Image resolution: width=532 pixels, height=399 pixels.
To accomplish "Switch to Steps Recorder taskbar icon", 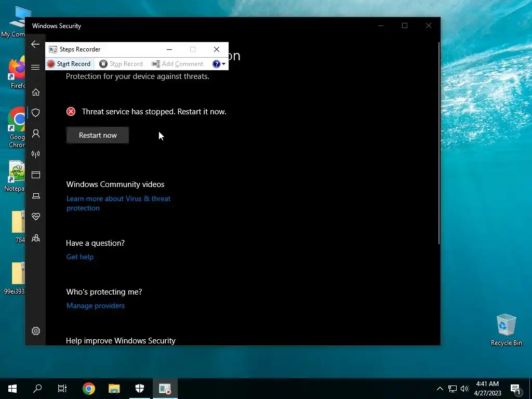I will point(165,389).
